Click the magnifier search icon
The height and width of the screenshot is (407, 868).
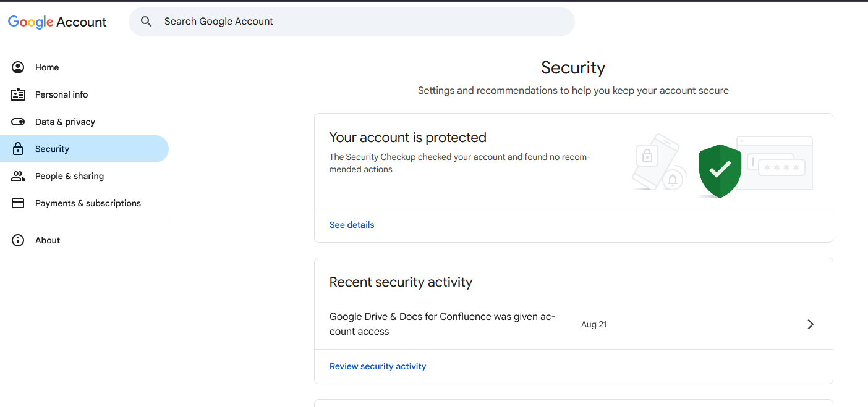147,22
